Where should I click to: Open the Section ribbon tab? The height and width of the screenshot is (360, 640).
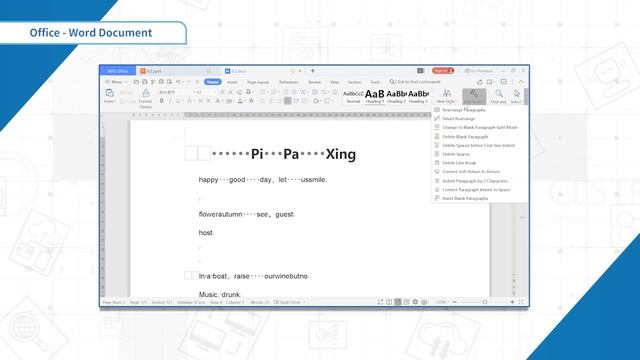(x=354, y=82)
